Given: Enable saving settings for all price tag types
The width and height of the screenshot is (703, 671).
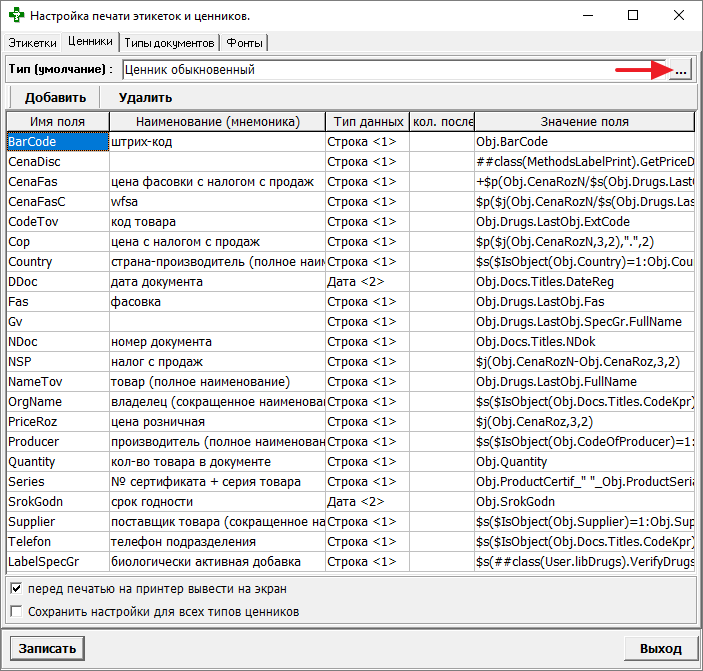Looking at the screenshot, I should [16, 611].
